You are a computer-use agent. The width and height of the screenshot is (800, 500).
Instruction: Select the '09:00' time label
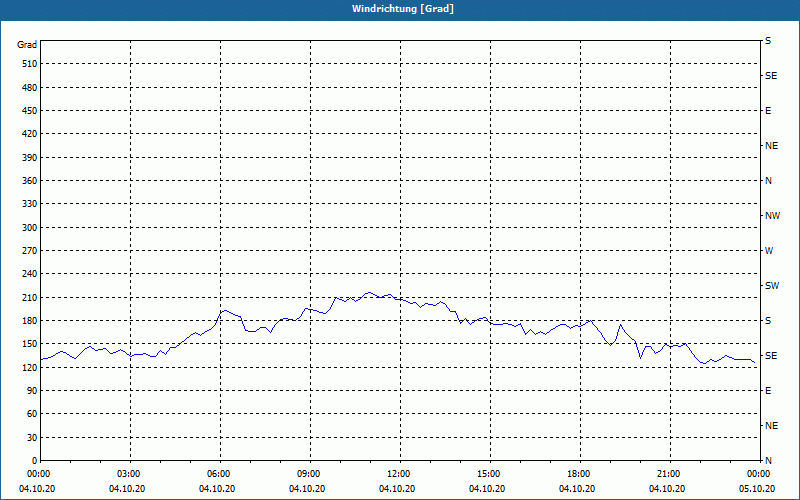coord(309,473)
